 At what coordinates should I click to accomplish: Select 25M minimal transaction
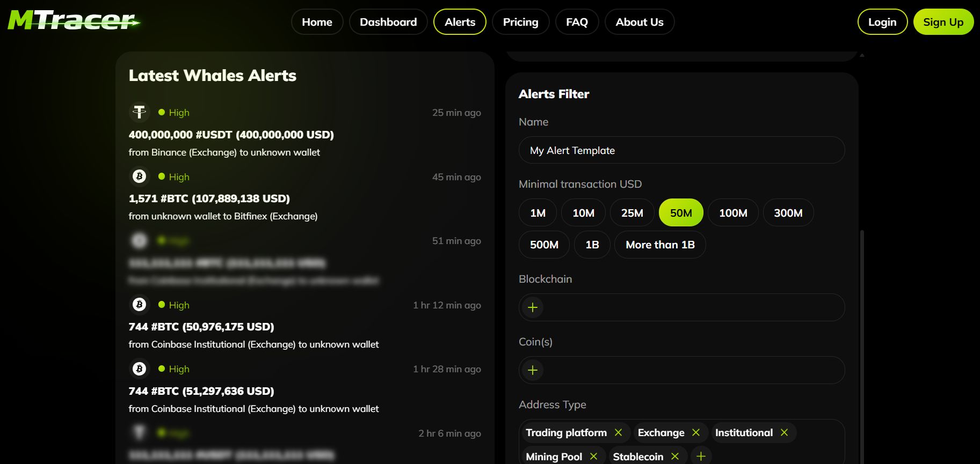[632, 213]
